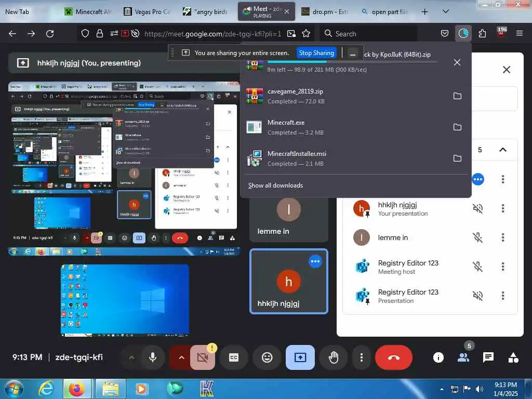Focus the Meet URL address bar
This screenshot has width=532, height=399.
point(212,34)
